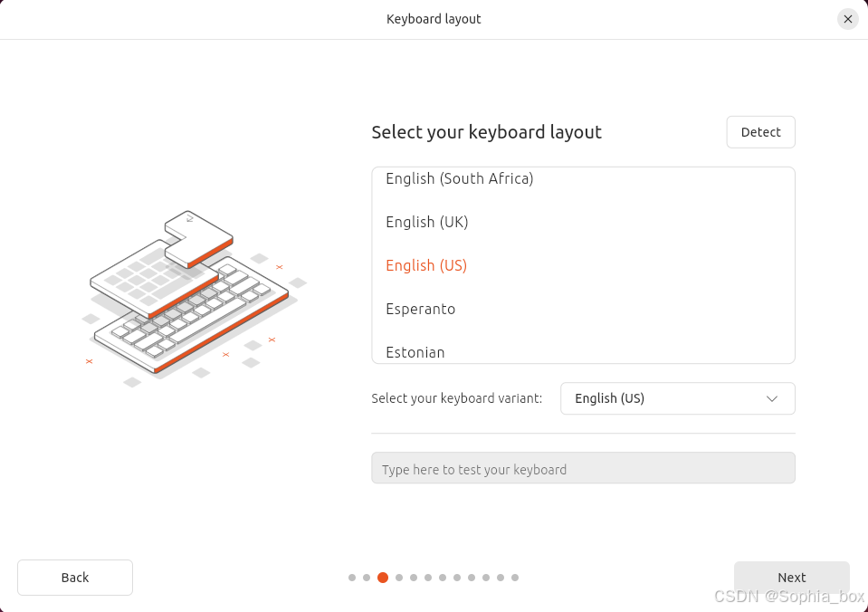
Task: Select Esperanto keyboard layout
Action: pyautogui.click(x=584, y=309)
